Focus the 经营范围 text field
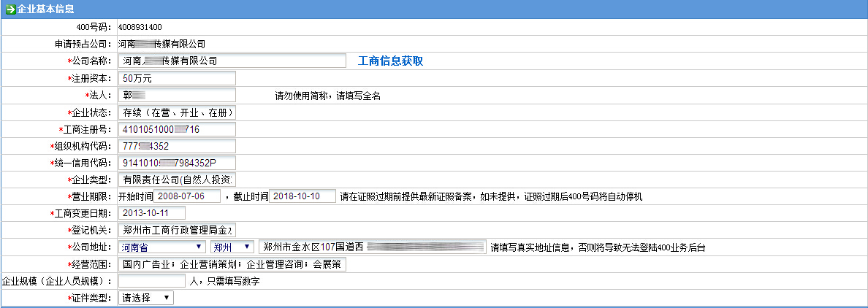This screenshot has width=868, height=308. tap(232, 264)
